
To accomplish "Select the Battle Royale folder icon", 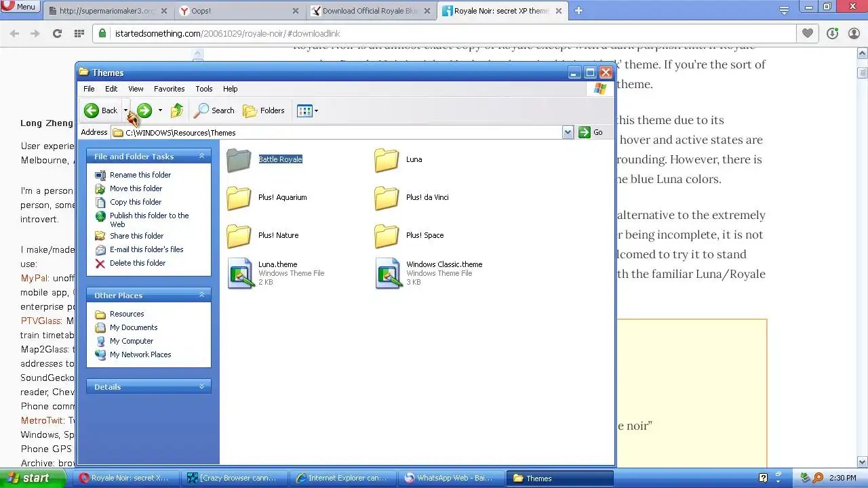I will tap(239, 159).
